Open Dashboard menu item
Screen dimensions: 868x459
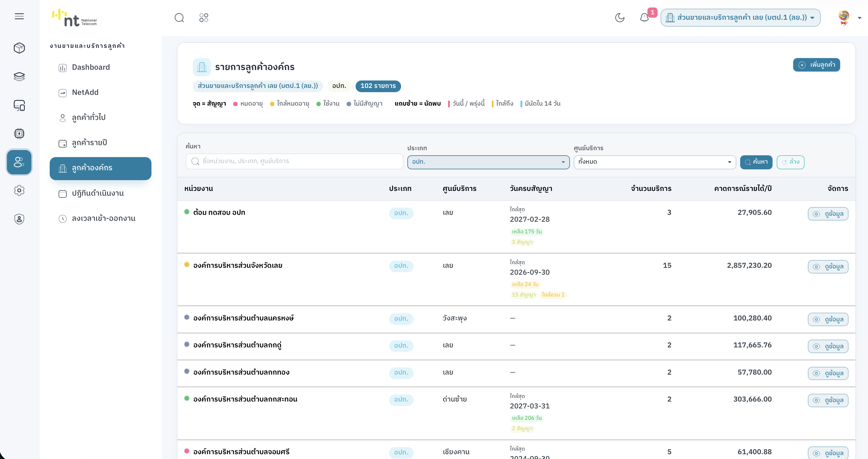[100, 67]
